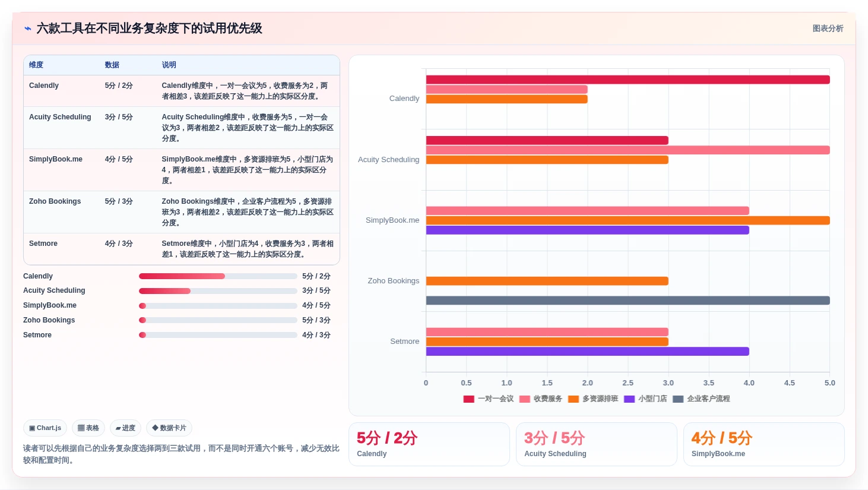Click SimplyBook.me's purple 小型门店 bar

tap(587, 230)
